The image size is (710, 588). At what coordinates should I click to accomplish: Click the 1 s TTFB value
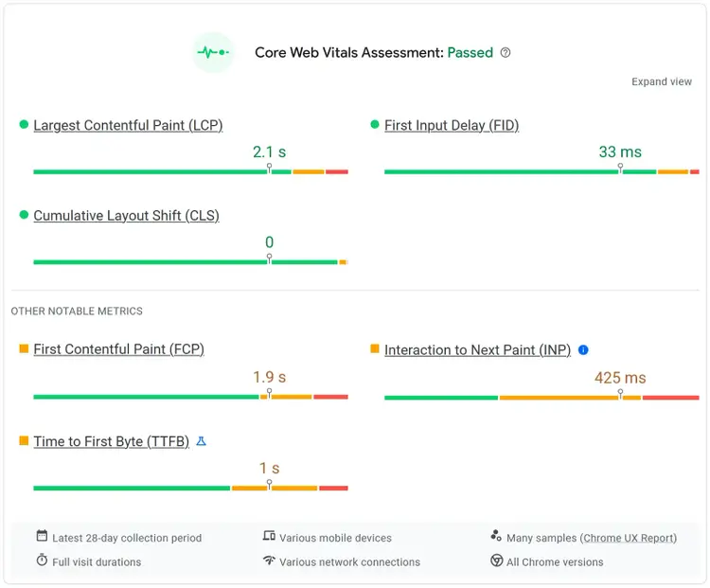(x=270, y=468)
